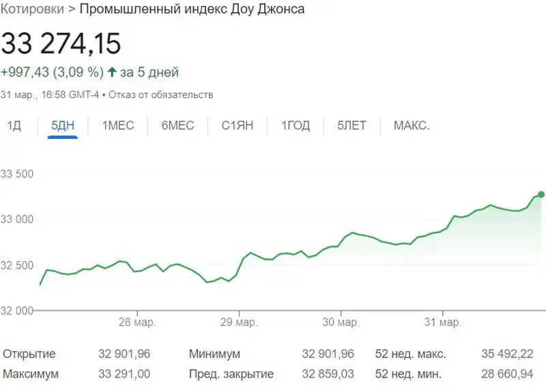Select the 1Д time range tab
546x392 pixels.
(14, 125)
